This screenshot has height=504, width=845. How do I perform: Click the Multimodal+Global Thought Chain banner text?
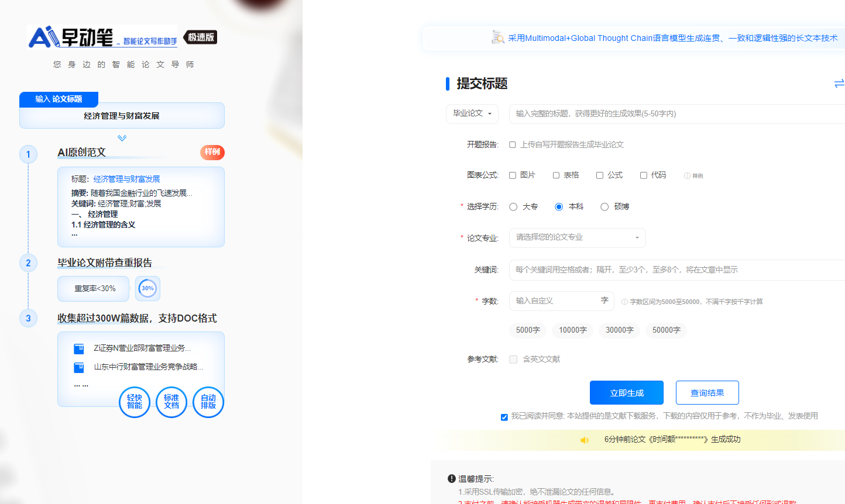[x=673, y=38]
